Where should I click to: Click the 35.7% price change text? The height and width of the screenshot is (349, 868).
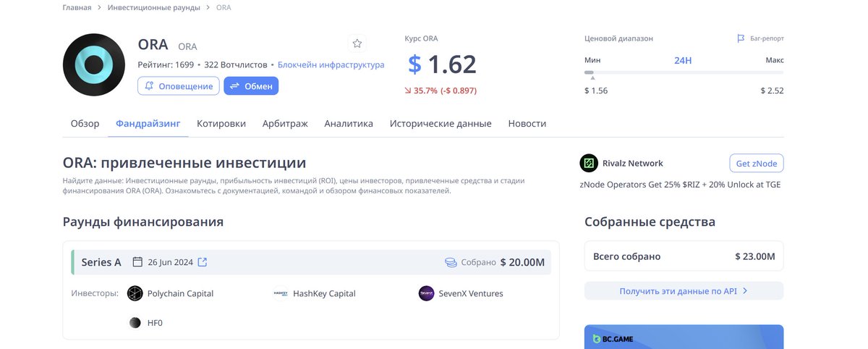click(425, 91)
